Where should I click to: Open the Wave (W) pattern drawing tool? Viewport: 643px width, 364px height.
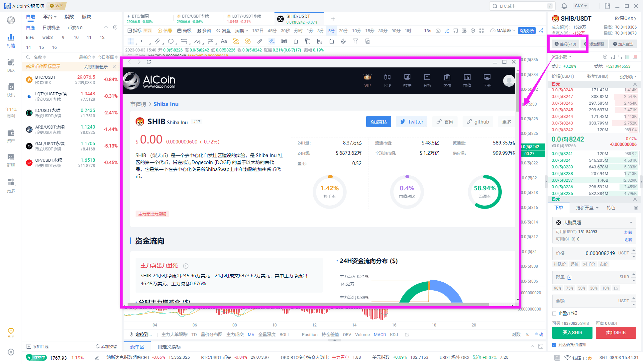click(x=197, y=41)
